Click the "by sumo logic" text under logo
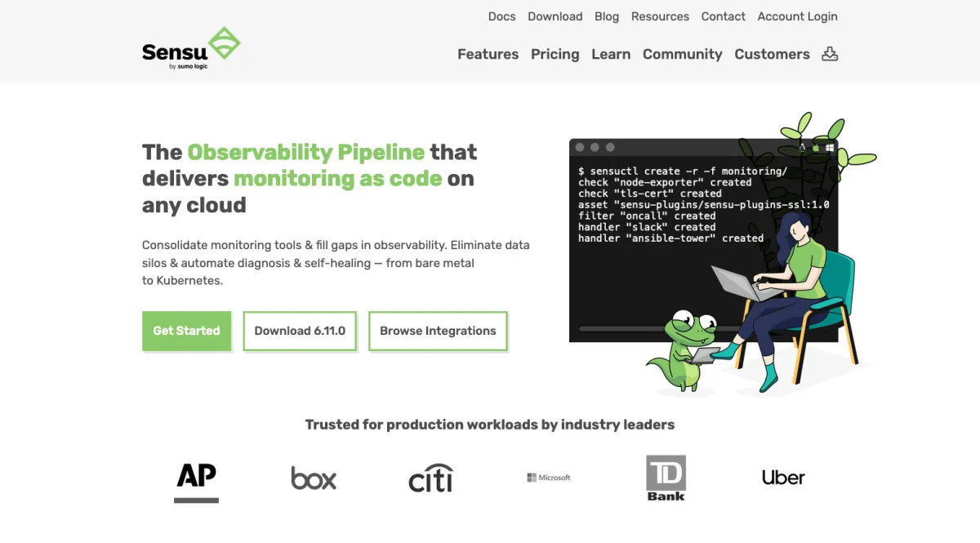The width and height of the screenshot is (980, 543). tap(189, 66)
